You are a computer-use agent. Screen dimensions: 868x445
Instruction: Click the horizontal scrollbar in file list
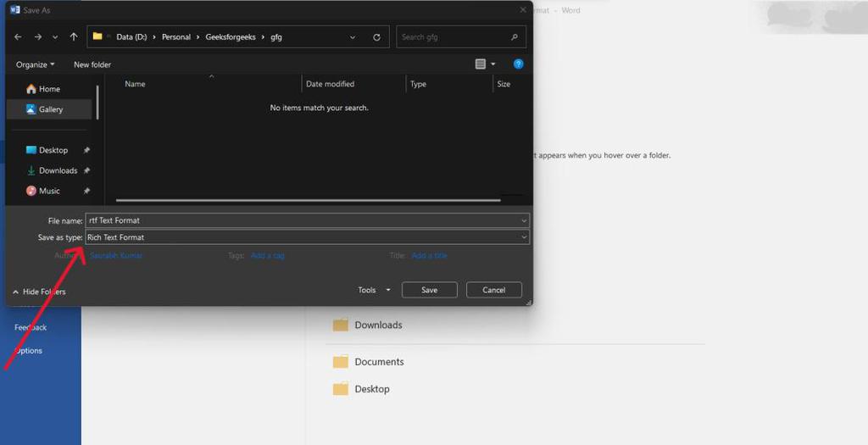click(308, 200)
